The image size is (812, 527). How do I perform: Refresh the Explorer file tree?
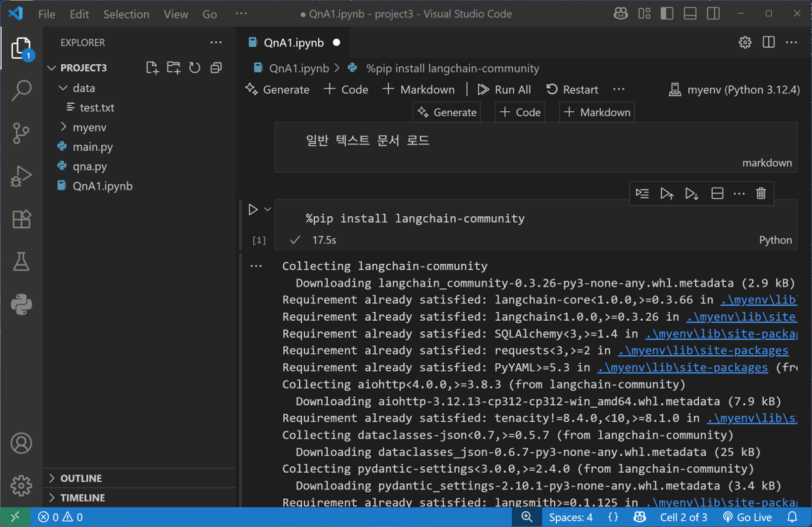click(194, 68)
